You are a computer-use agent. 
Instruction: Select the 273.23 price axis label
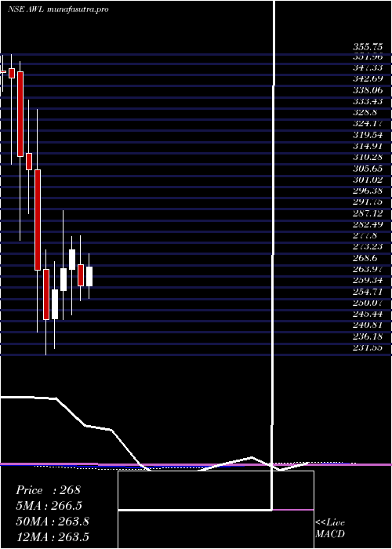tap(368, 247)
